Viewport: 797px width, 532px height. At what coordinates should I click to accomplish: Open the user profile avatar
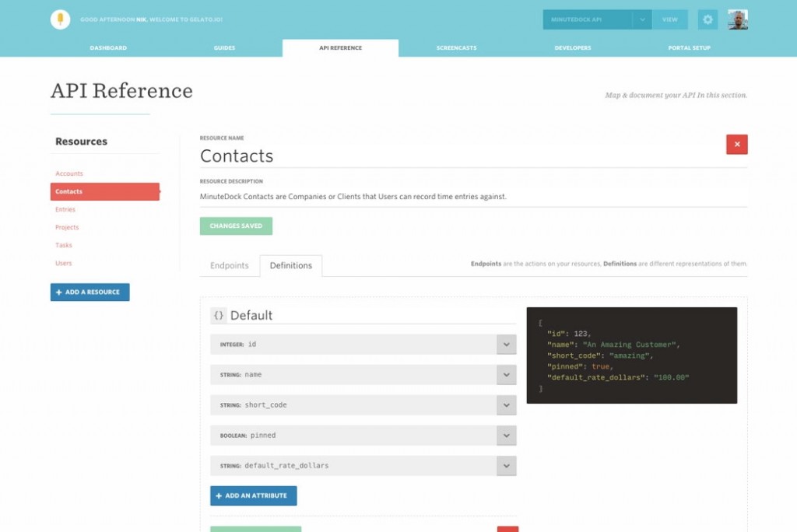pos(738,19)
